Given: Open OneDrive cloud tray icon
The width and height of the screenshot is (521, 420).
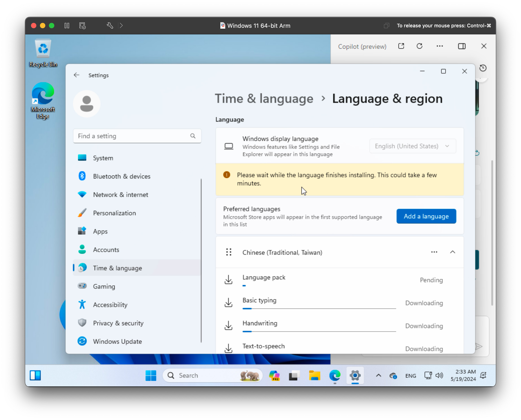Looking at the screenshot, I should [x=393, y=376].
